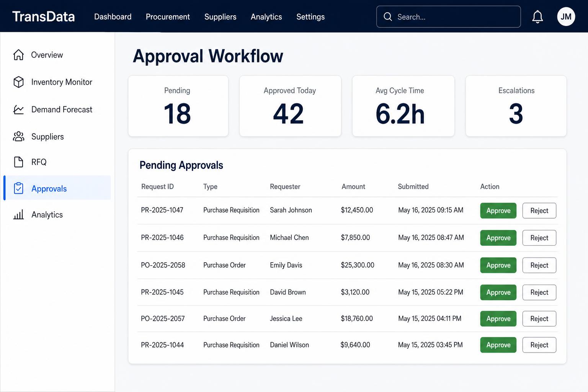
Task: Open the Analytics top navigation item
Action: pyautogui.click(x=266, y=17)
